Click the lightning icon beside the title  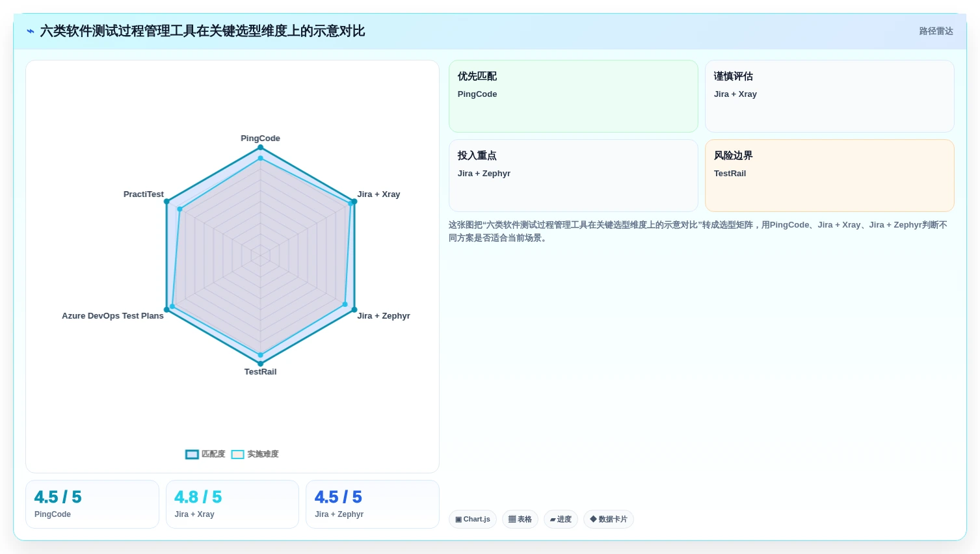(x=31, y=31)
